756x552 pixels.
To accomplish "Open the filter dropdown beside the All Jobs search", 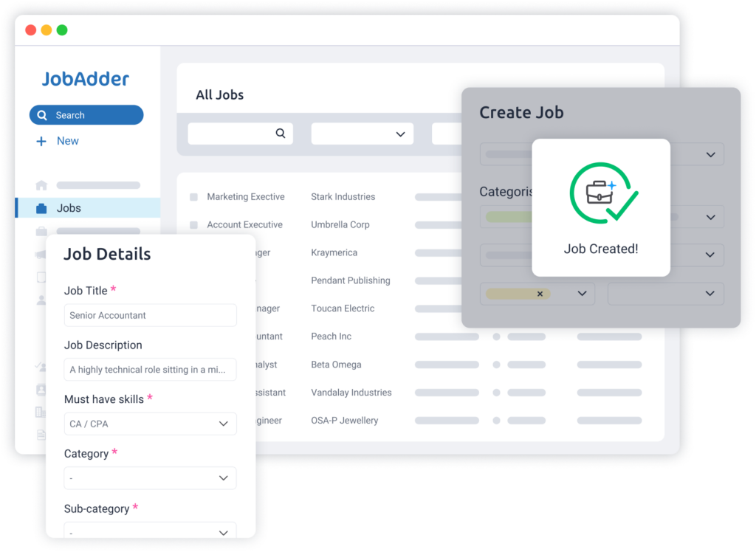I will coord(362,134).
